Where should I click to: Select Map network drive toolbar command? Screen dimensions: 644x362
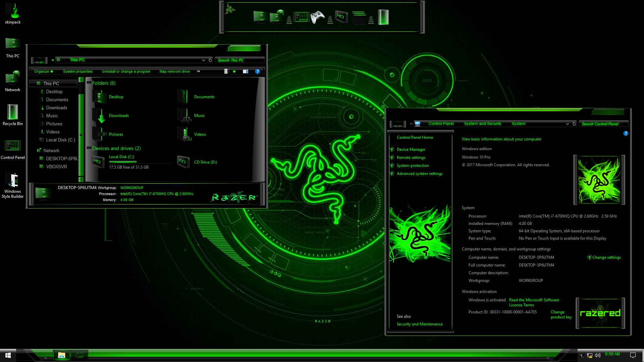174,71
